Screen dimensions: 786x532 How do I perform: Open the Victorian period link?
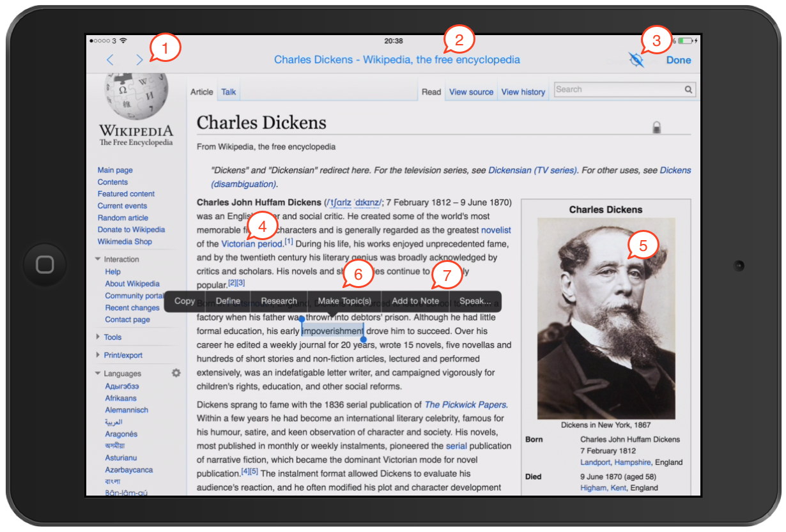coord(252,244)
